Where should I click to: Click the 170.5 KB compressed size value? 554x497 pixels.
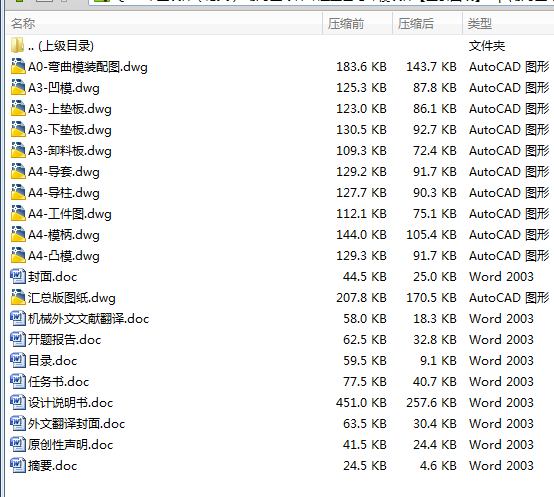[x=431, y=298]
